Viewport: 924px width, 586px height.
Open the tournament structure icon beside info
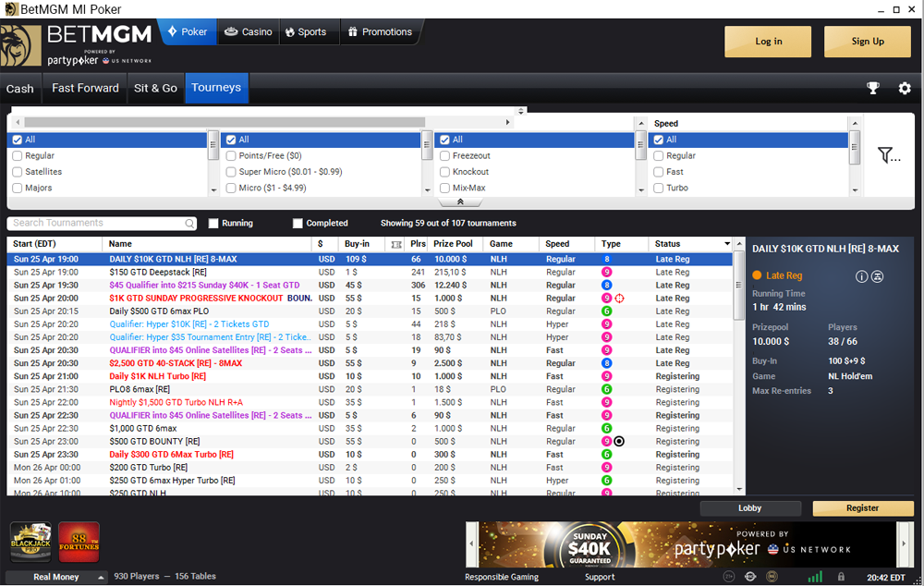point(878,276)
